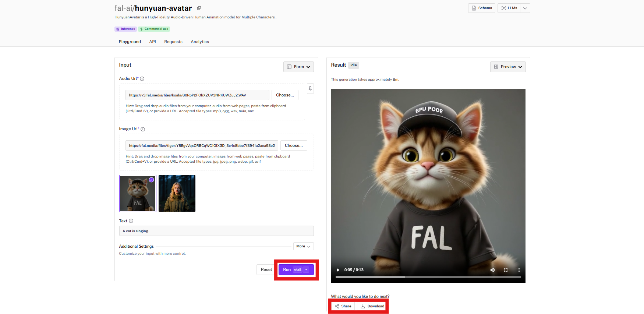Reset the input form
Image resolution: width=644 pixels, height=314 pixels.
tap(266, 269)
